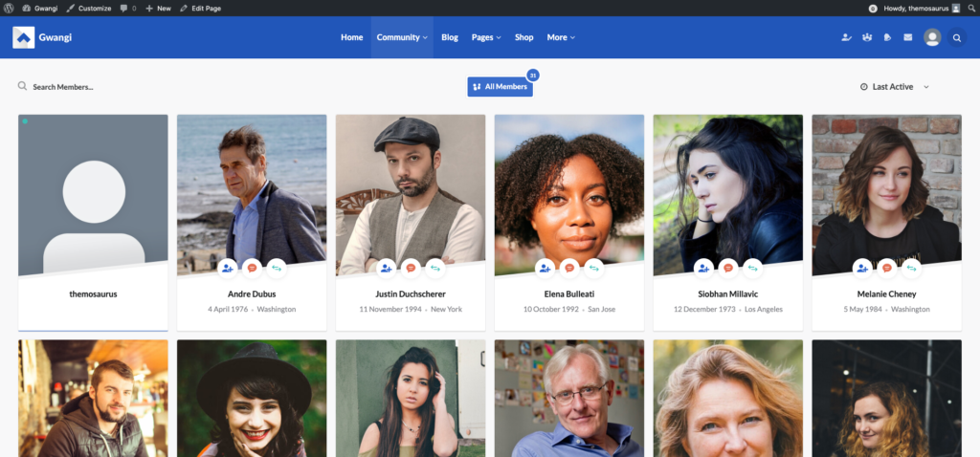The height and width of the screenshot is (457, 980).
Task: Open the Last Active sort dropdown
Action: (x=895, y=87)
